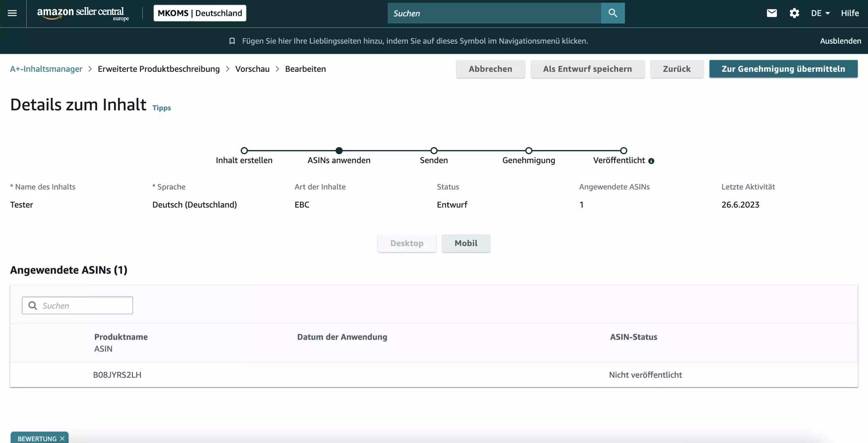Click the info icon next to Veröffentlicht

pyautogui.click(x=651, y=161)
